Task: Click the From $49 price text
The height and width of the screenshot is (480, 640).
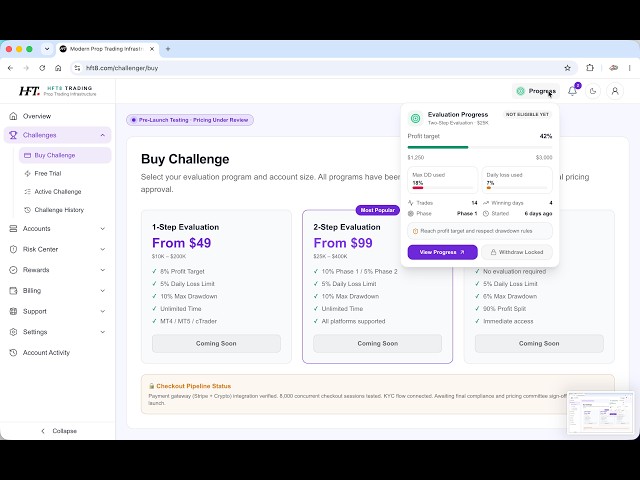Action: click(x=182, y=243)
